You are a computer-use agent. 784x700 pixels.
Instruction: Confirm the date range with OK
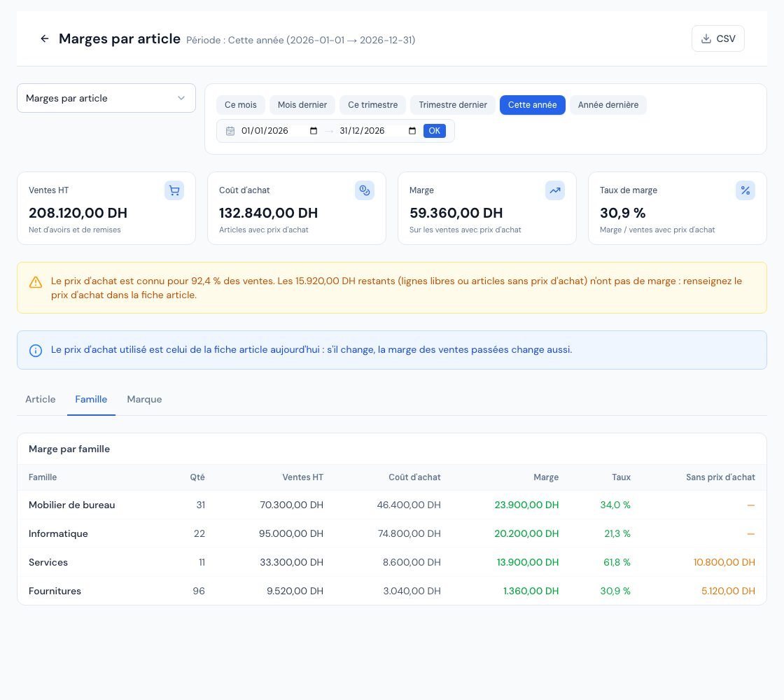point(435,131)
